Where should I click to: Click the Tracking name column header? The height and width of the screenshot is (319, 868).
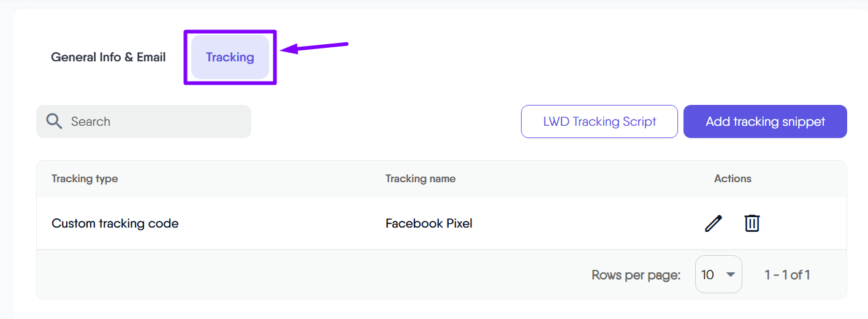pos(421,179)
